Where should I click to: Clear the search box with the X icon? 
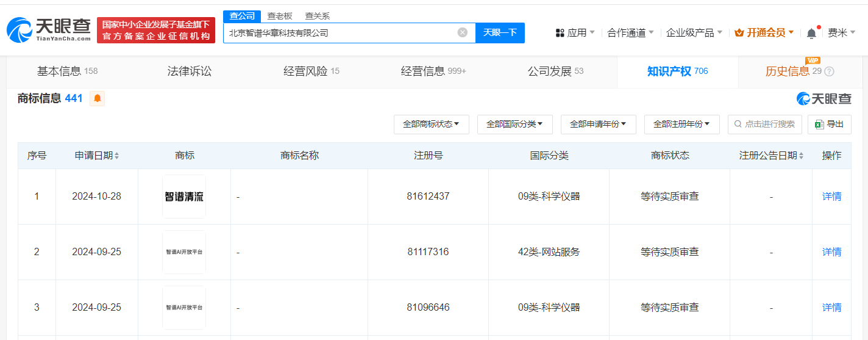(463, 32)
